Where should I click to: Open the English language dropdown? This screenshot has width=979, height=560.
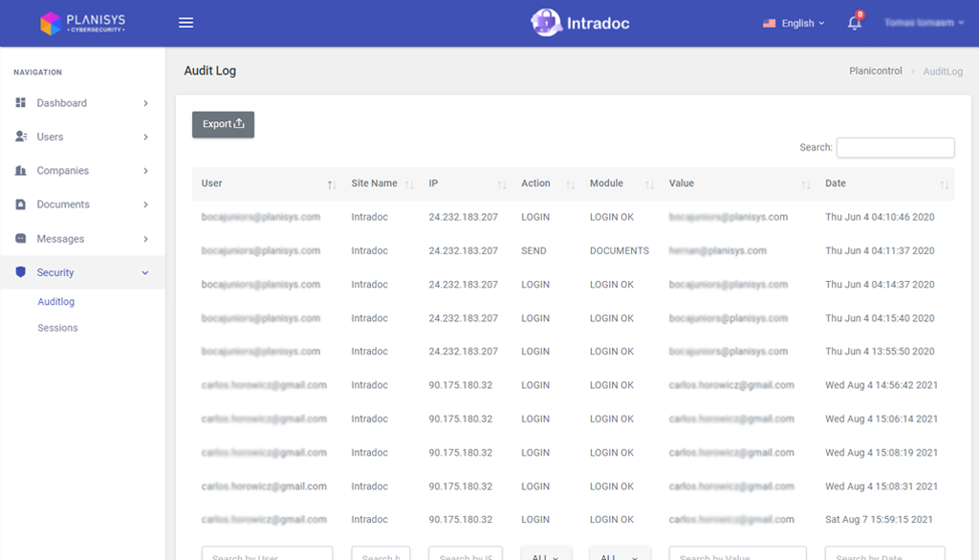tap(794, 23)
